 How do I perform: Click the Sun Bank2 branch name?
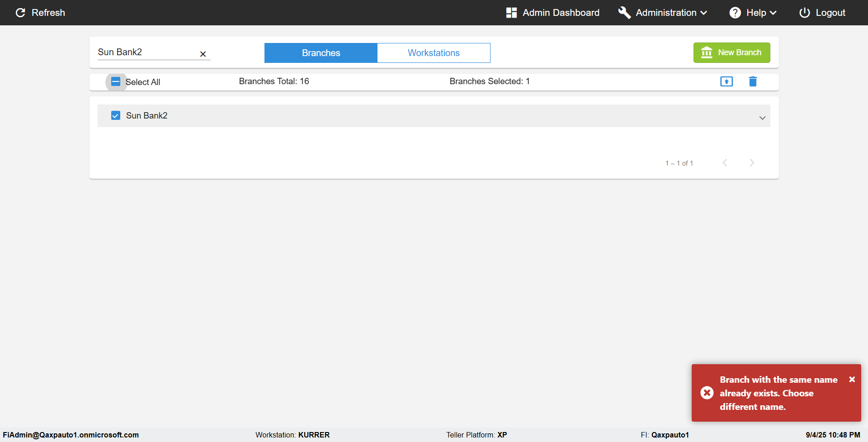(x=146, y=115)
